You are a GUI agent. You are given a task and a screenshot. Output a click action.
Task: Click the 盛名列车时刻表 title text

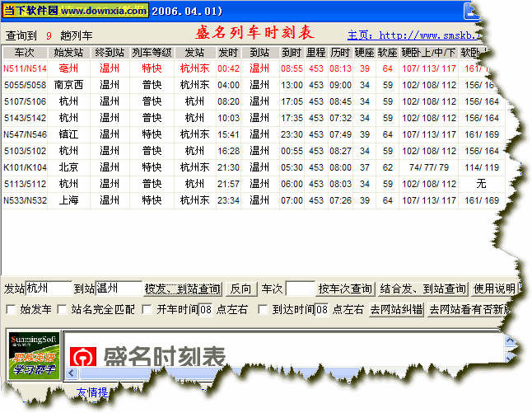(254, 33)
